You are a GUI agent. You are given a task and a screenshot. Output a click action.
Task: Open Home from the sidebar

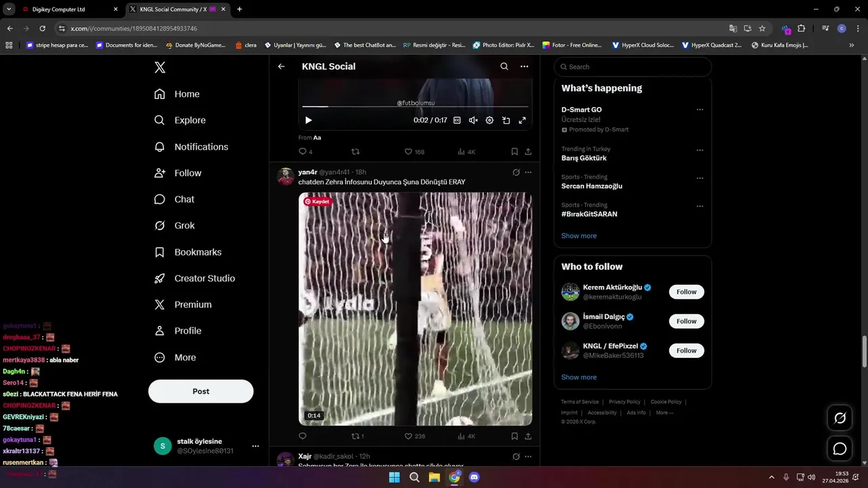[x=177, y=94]
